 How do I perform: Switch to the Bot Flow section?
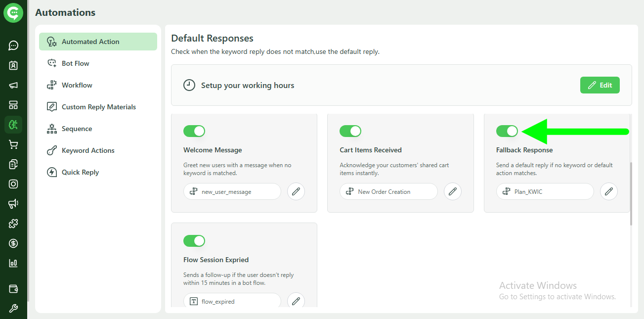[77, 63]
